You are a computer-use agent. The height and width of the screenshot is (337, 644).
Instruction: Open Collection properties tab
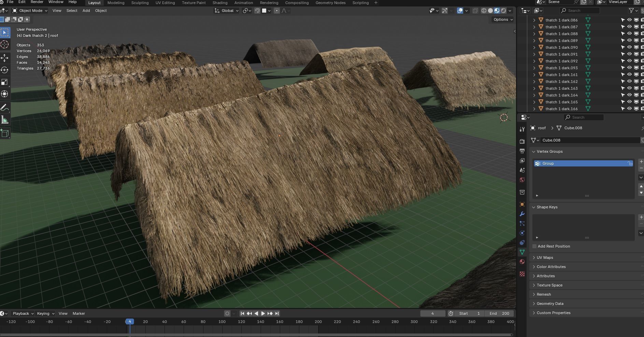[x=522, y=192]
